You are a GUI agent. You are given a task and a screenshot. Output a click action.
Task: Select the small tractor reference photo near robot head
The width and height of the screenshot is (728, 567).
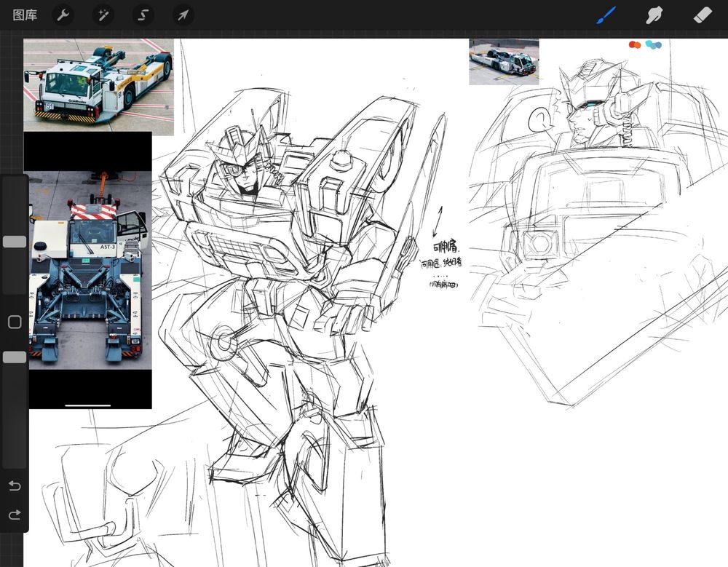point(504,62)
